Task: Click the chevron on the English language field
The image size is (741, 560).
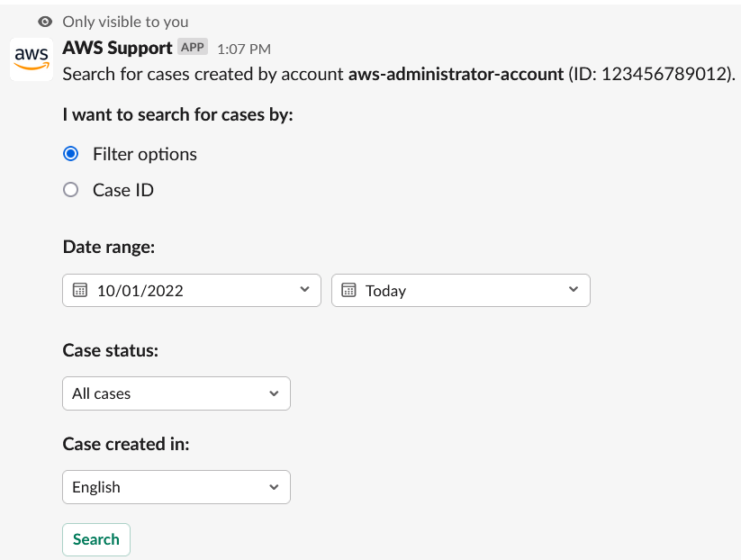Action: [x=275, y=487]
